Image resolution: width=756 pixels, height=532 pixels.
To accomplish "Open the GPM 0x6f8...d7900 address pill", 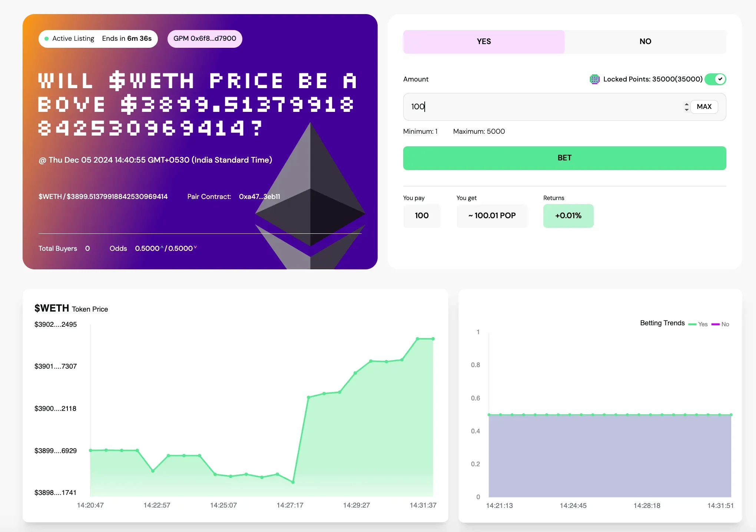I will click(205, 39).
